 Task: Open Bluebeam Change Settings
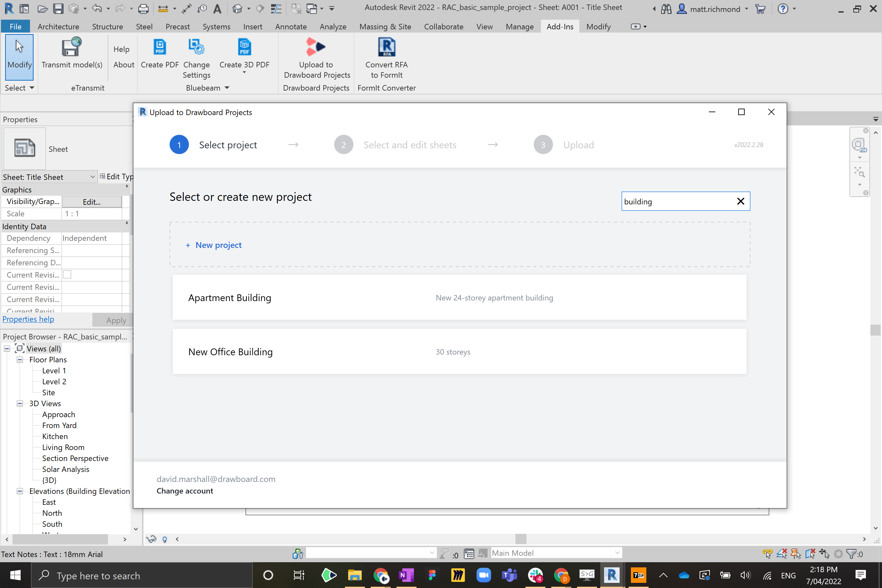click(x=196, y=47)
